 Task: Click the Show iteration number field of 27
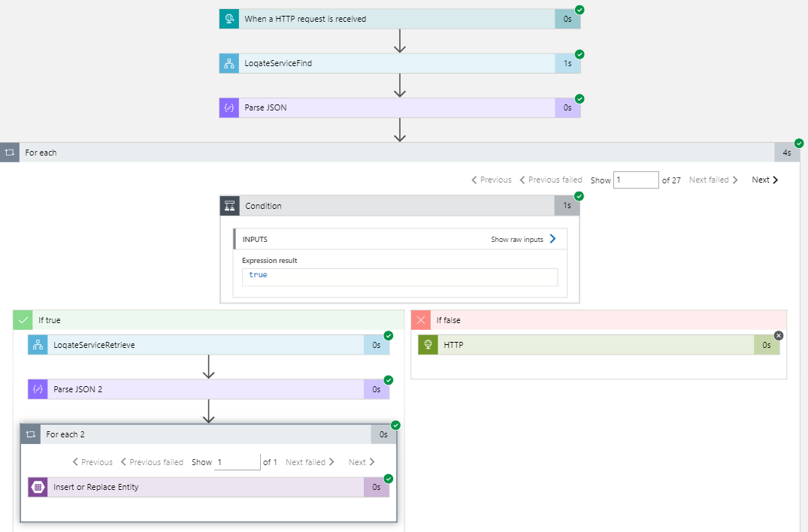(x=636, y=180)
